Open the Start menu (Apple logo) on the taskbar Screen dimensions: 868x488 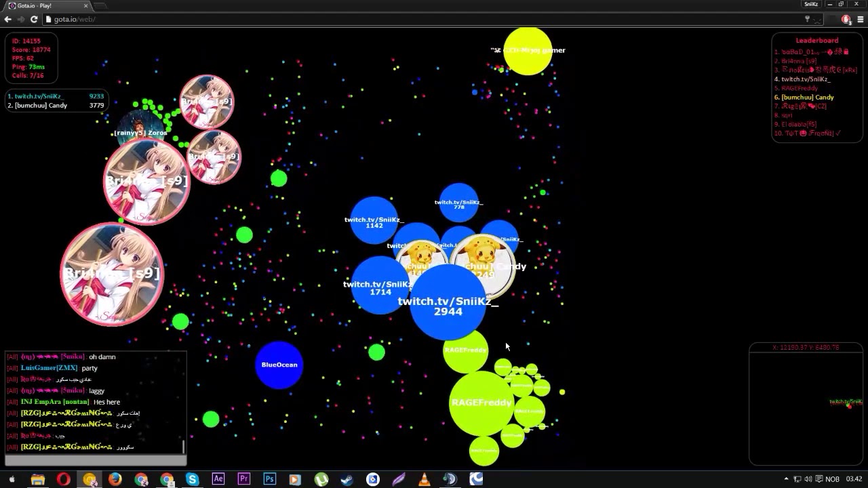[x=12, y=479]
